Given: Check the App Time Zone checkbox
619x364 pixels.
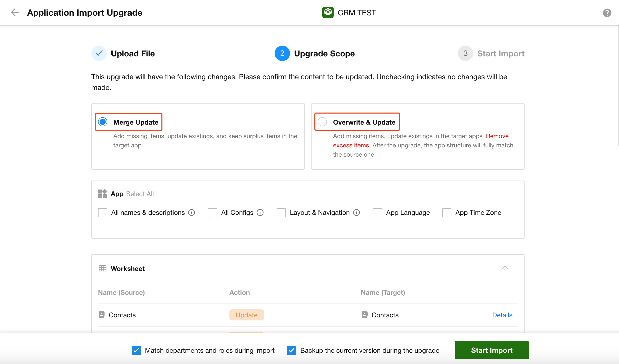Looking at the screenshot, I should coord(447,213).
